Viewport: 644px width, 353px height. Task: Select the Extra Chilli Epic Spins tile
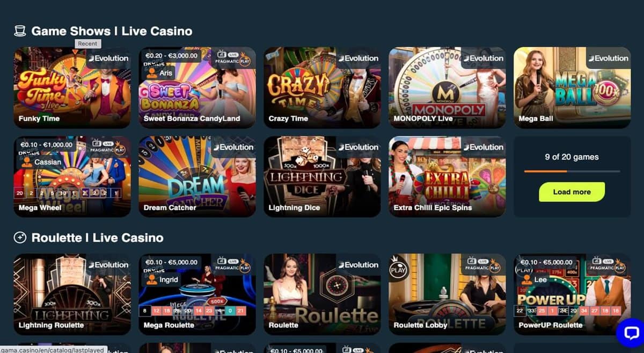(447, 176)
